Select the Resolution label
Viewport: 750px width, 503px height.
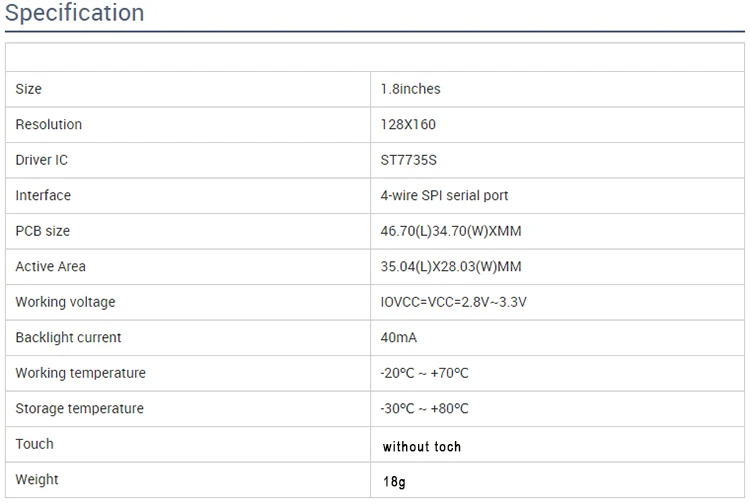pos(49,125)
